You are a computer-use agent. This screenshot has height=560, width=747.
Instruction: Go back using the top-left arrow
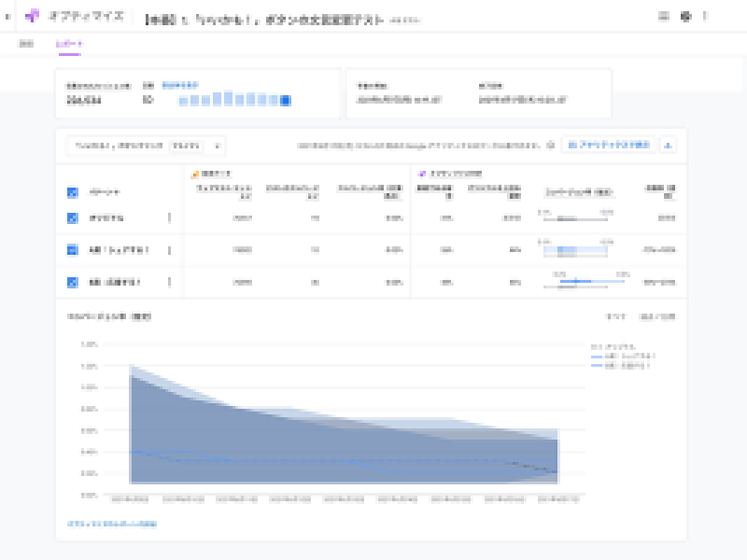[x=7, y=17]
